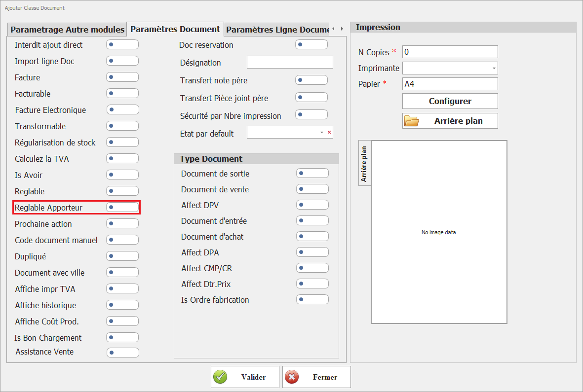Switch to Parametrage Autre modules tab

(x=67, y=30)
